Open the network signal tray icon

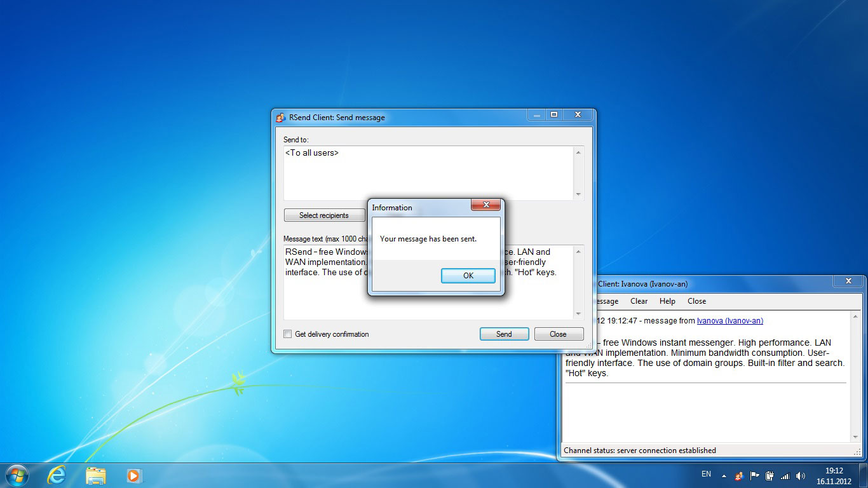click(785, 475)
